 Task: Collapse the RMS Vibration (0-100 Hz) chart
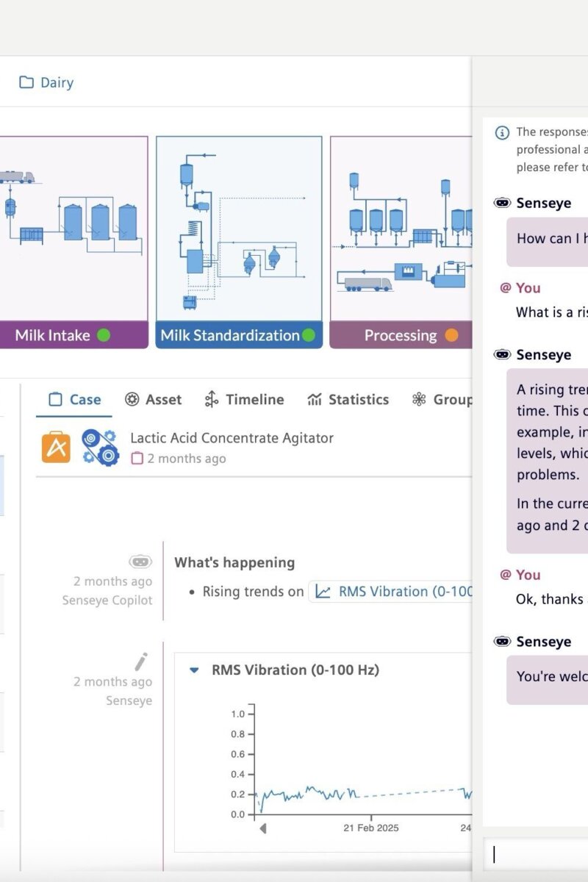tap(195, 670)
